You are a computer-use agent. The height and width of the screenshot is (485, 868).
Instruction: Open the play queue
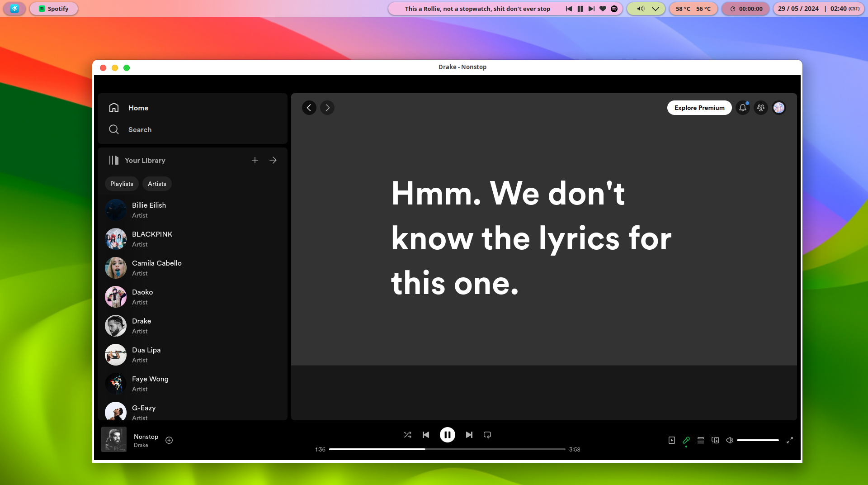pyautogui.click(x=701, y=440)
